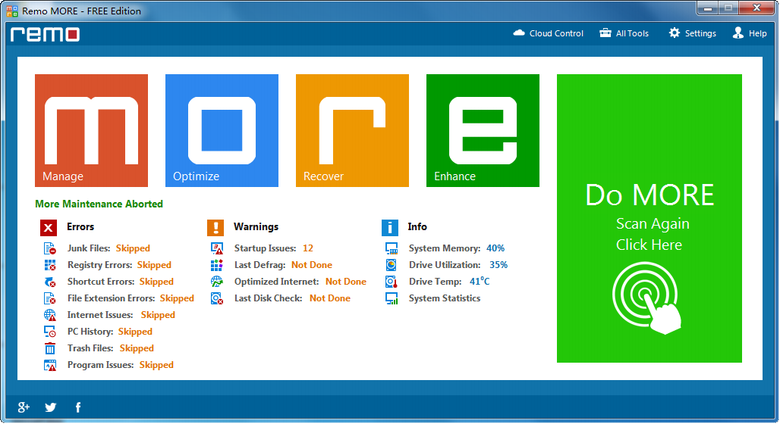Viewport: 780px width, 424px height.
Task: Click the Trash Files bin icon
Action: point(49,348)
